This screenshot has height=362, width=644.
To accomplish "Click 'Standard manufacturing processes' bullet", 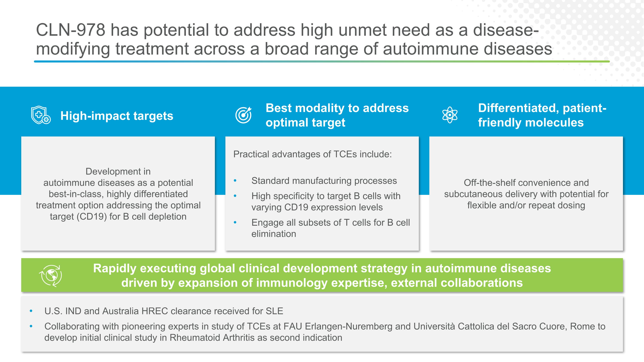I will tap(324, 181).
